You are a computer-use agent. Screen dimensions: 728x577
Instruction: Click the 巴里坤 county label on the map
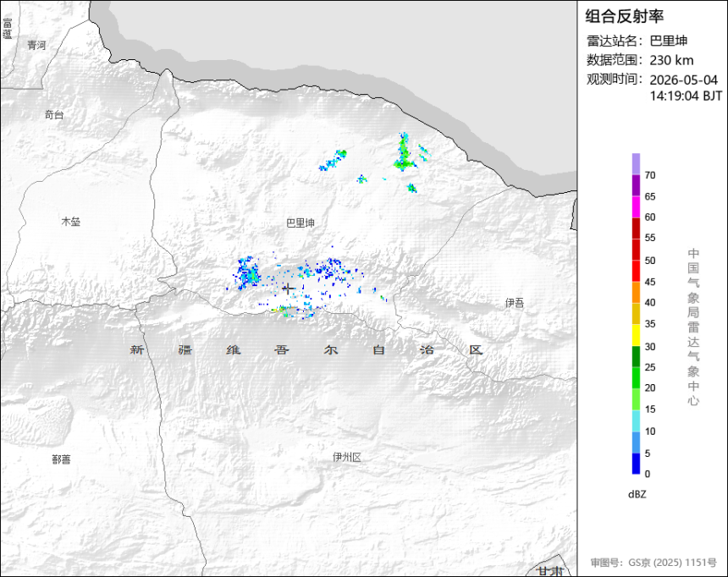click(x=301, y=223)
